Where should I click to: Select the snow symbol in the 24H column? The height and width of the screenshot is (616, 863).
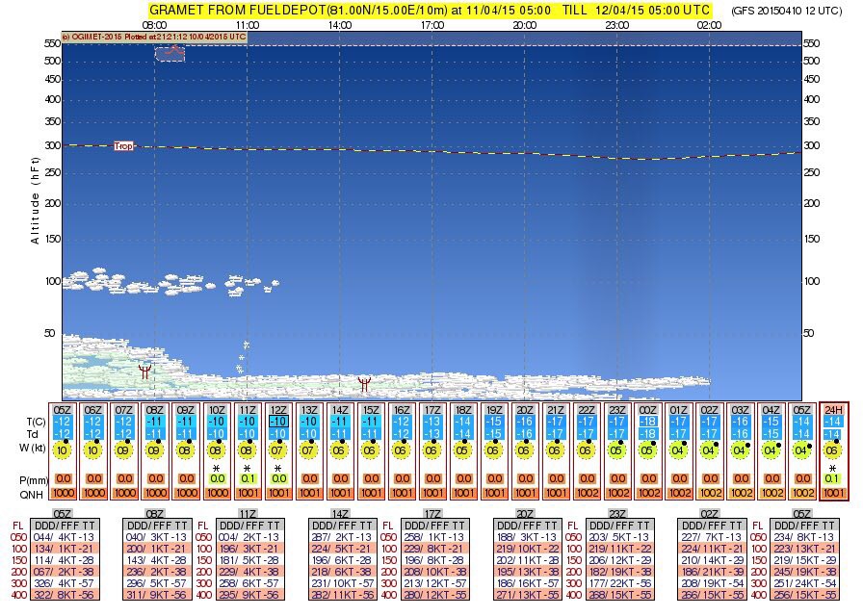point(833,468)
